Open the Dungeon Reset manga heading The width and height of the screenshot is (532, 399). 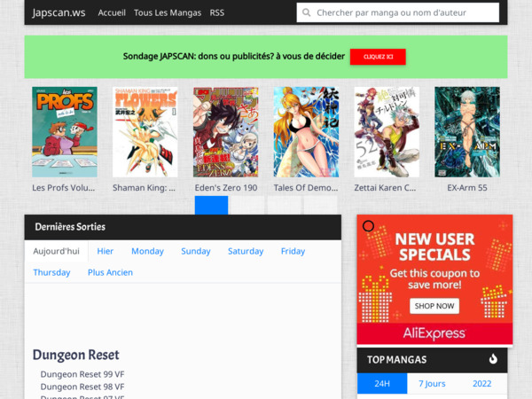76,355
